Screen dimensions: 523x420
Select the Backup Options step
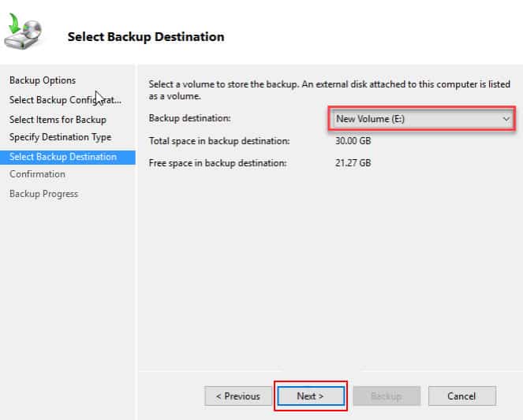43,80
